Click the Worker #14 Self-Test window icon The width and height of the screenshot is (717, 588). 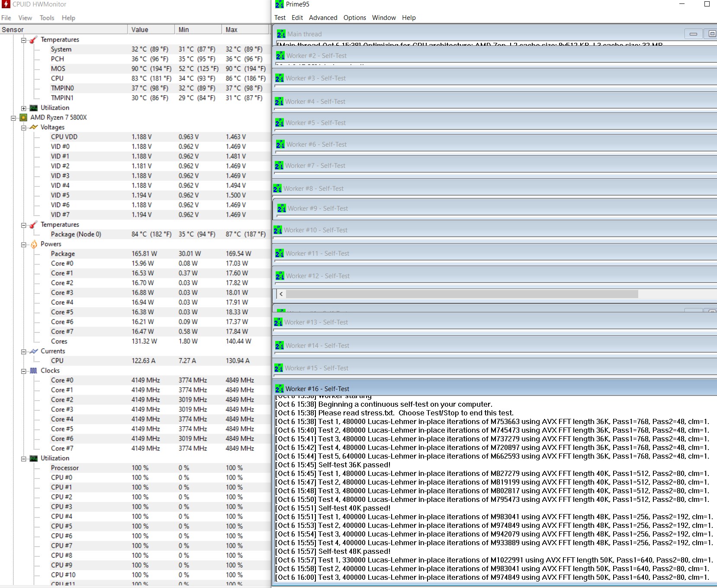pos(279,346)
